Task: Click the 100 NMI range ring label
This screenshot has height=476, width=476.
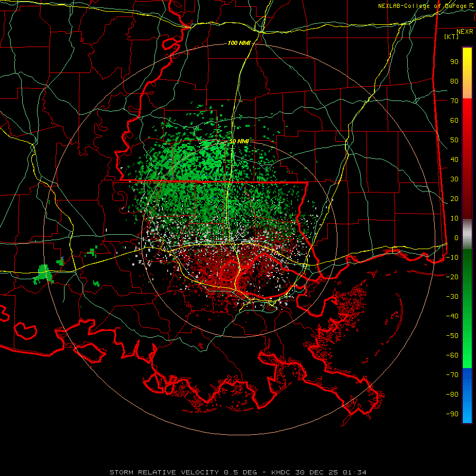Action: (239, 43)
